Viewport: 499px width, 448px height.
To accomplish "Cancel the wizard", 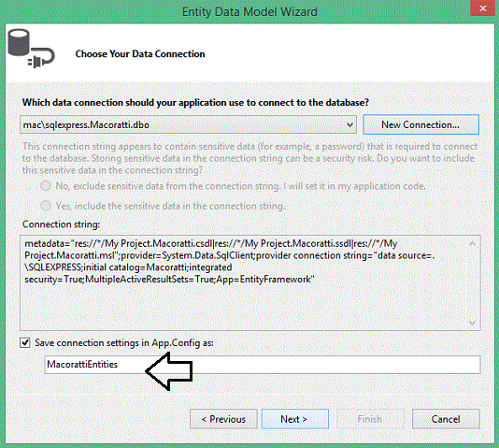I will [x=446, y=419].
